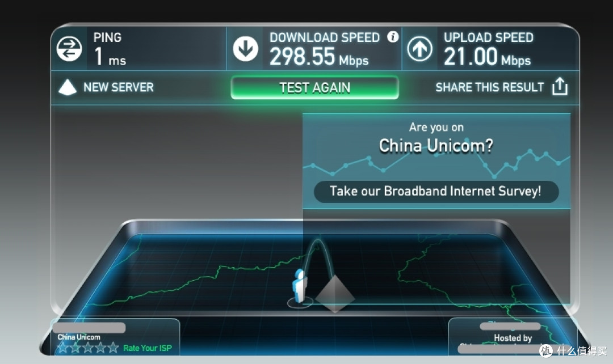Click the download speed arrow icon

(246, 49)
